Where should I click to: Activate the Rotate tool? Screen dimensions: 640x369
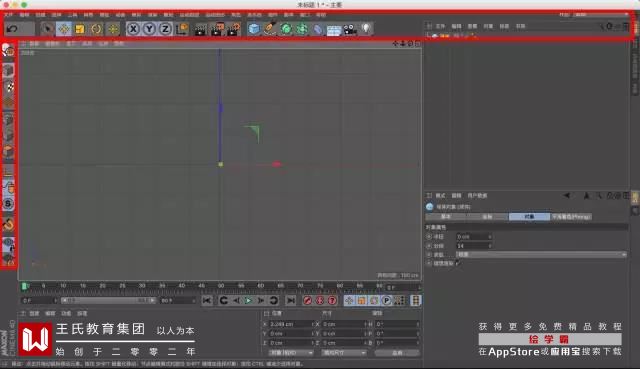[97, 29]
